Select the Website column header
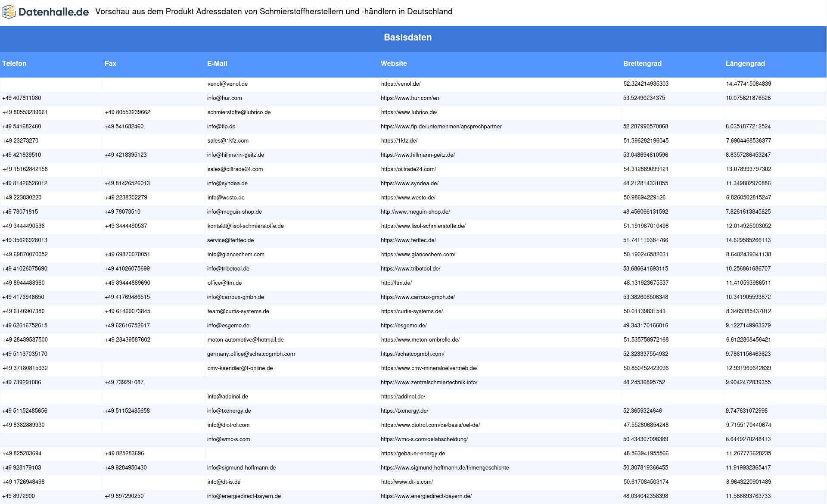Viewport: 827px width, 504px height. click(x=394, y=63)
